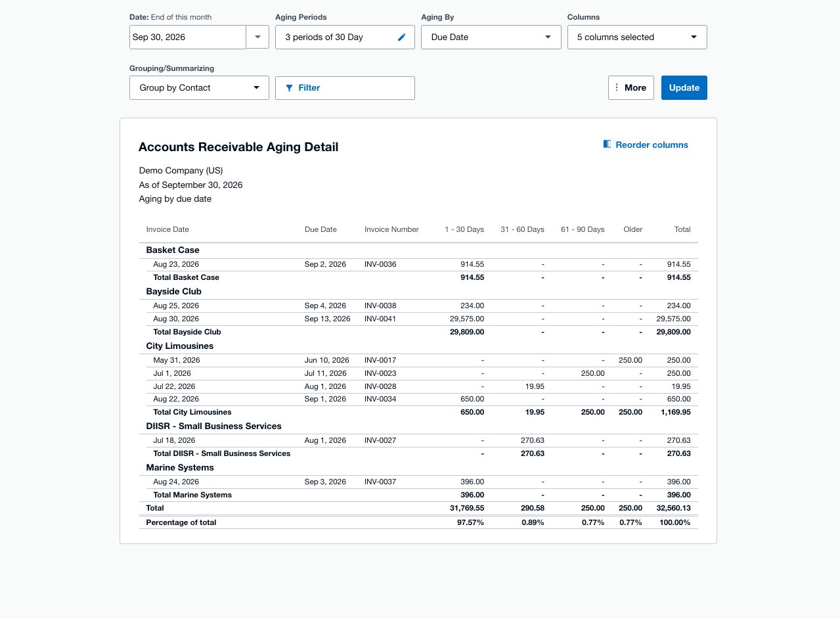Open invoice INV-0017
Viewport: 840px width, 619px height.
380,360
